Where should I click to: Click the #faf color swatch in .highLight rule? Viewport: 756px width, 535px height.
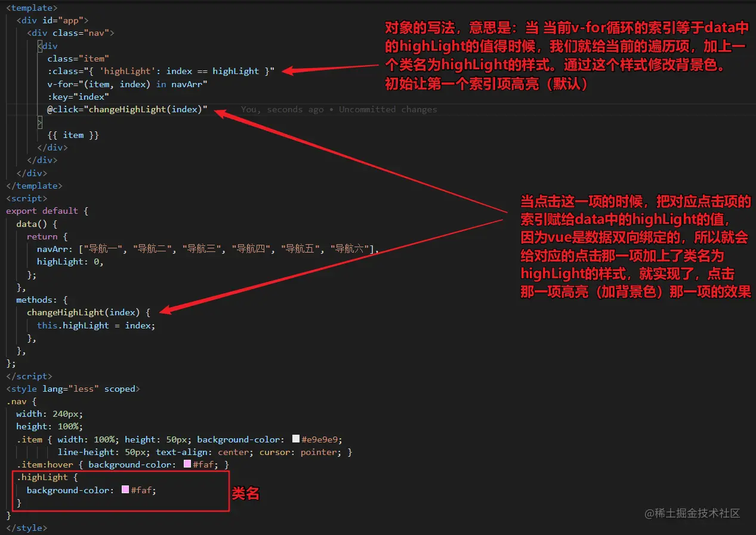(124, 490)
